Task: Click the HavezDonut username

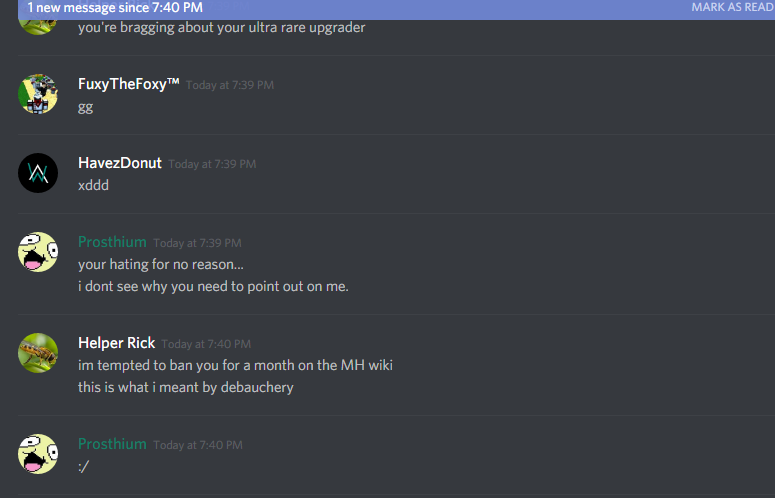Action: [x=120, y=163]
